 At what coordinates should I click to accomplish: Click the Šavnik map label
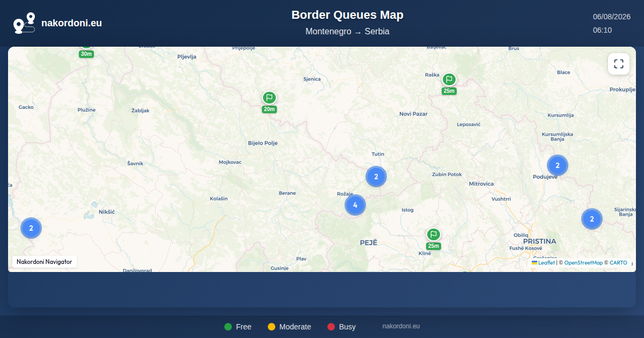pyautogui.click(x=135, y=163)
